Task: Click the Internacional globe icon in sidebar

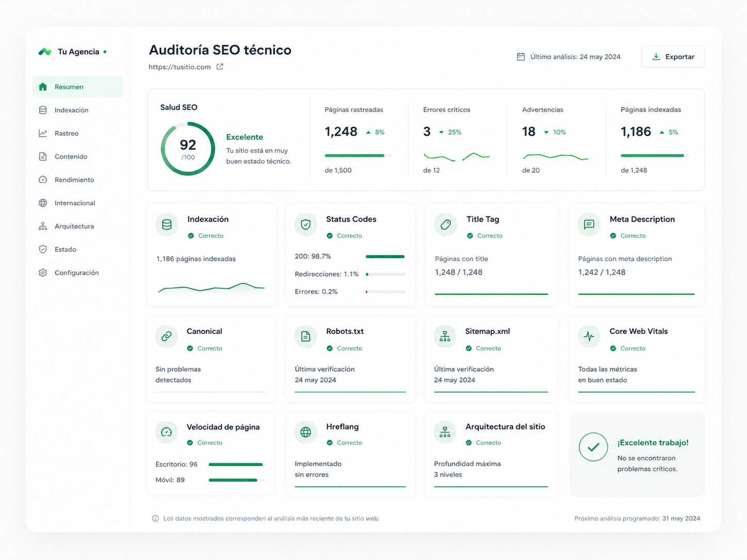Action: pos(43,203)
